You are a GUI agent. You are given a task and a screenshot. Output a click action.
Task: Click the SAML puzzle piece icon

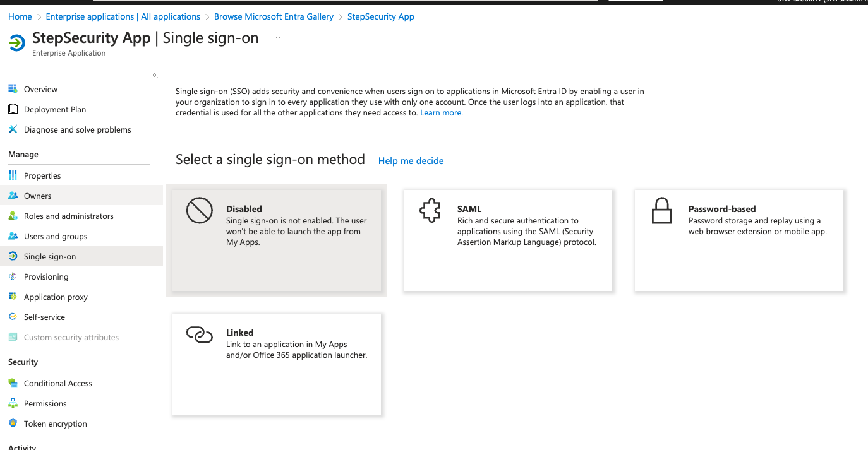(x=430, y=211)
